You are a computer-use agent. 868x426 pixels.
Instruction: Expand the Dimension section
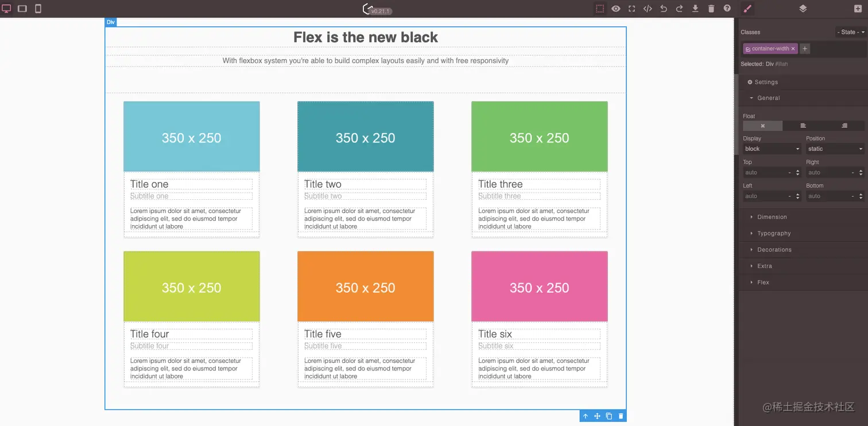(x=803, y=217)
